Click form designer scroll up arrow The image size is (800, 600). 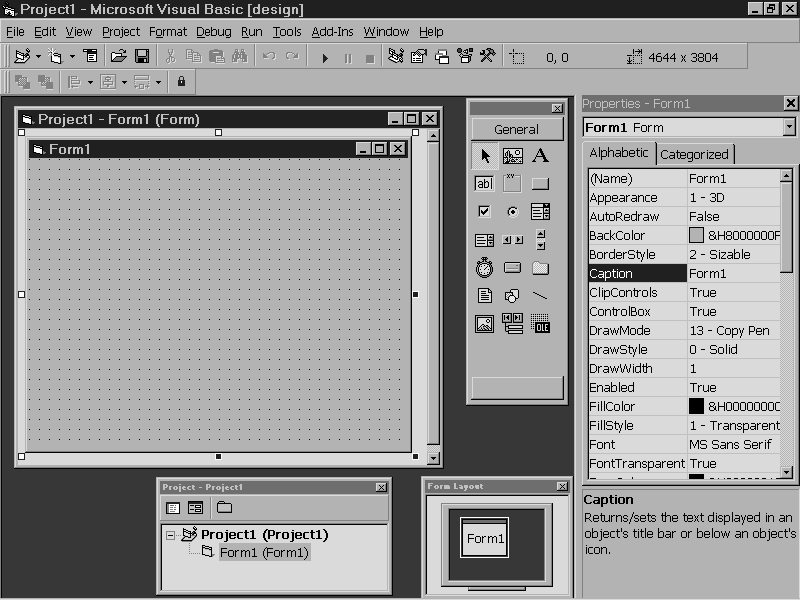click(433, 135)
